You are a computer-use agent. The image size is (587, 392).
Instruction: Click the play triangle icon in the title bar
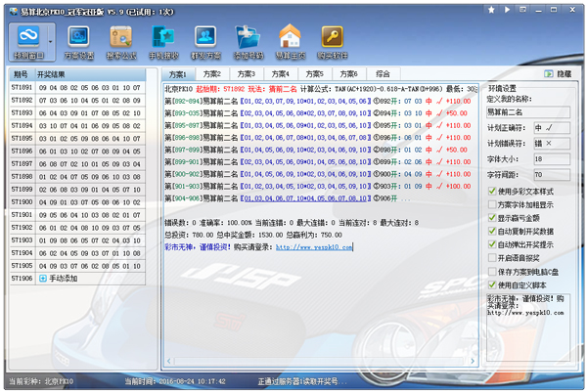507,10
